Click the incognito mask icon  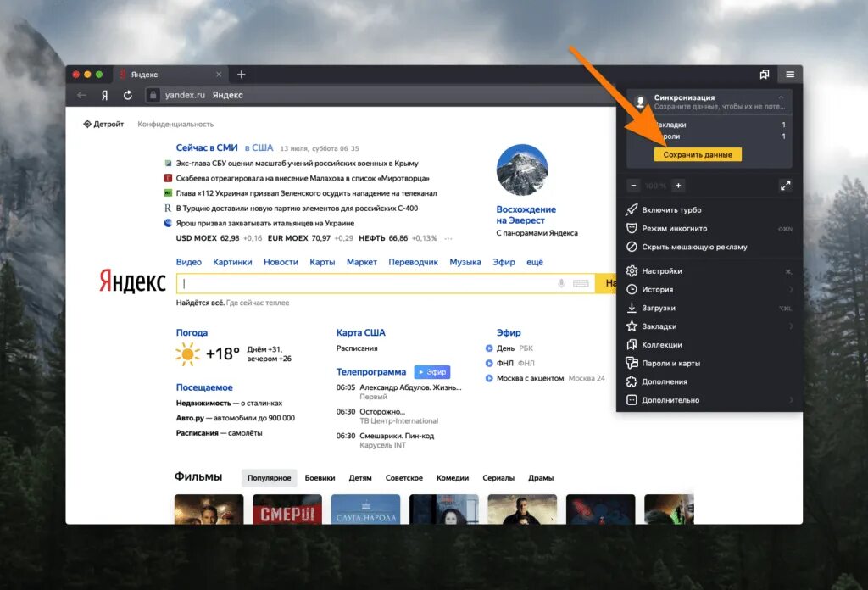[632, 228]
